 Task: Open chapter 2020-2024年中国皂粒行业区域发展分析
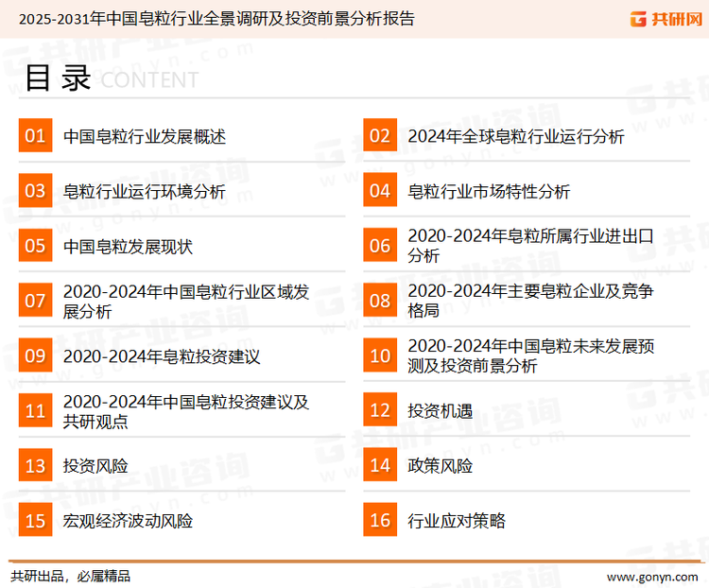[x=186, y=302]
